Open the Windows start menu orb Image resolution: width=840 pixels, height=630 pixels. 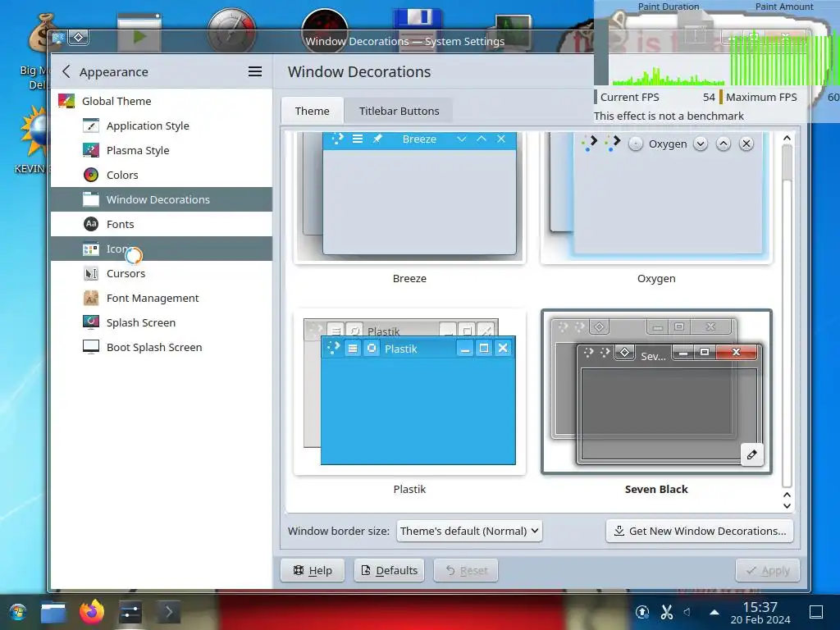coord(18,612)
